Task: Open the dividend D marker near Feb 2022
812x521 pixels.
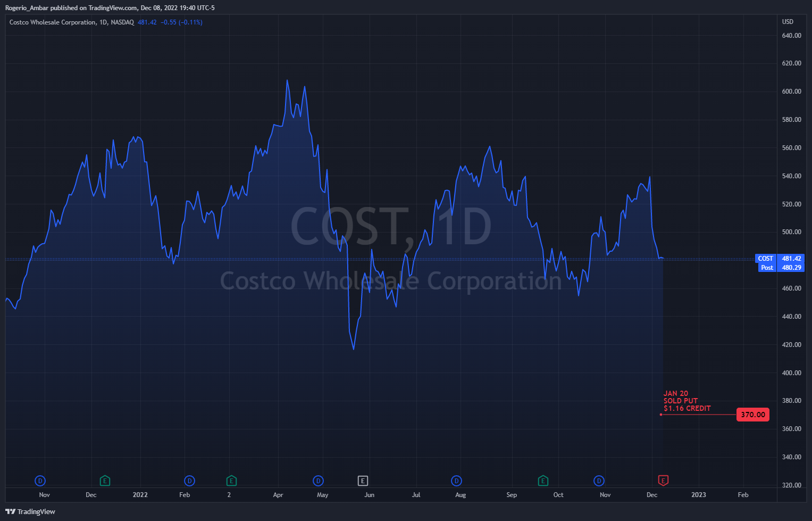Action: pyautogui.click(x=189, y=481)
